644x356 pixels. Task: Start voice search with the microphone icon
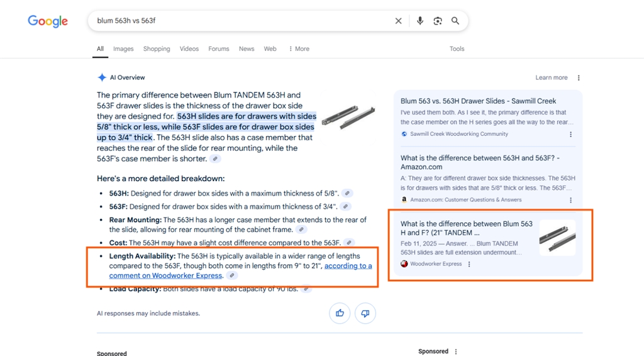[x=419, y=21]
